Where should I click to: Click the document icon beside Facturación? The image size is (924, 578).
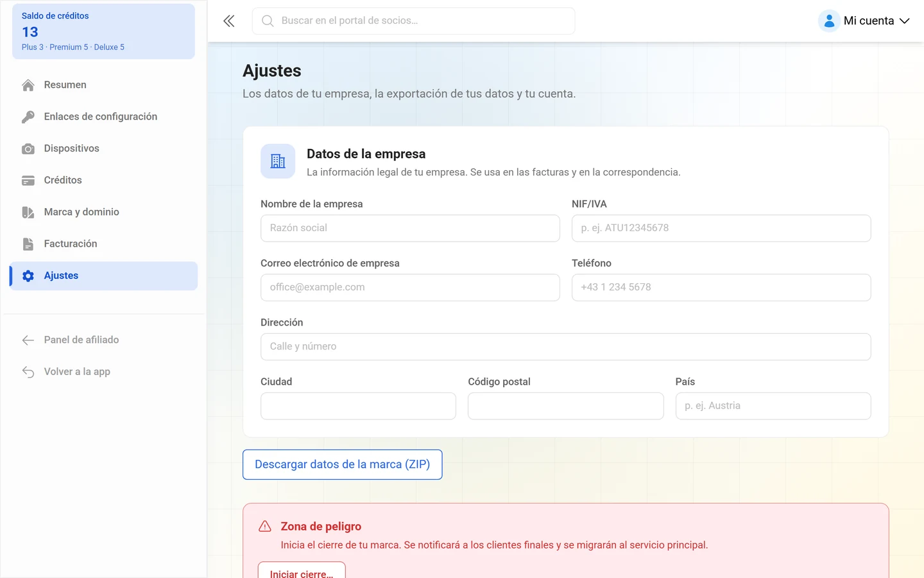click(x=28, y=244)
